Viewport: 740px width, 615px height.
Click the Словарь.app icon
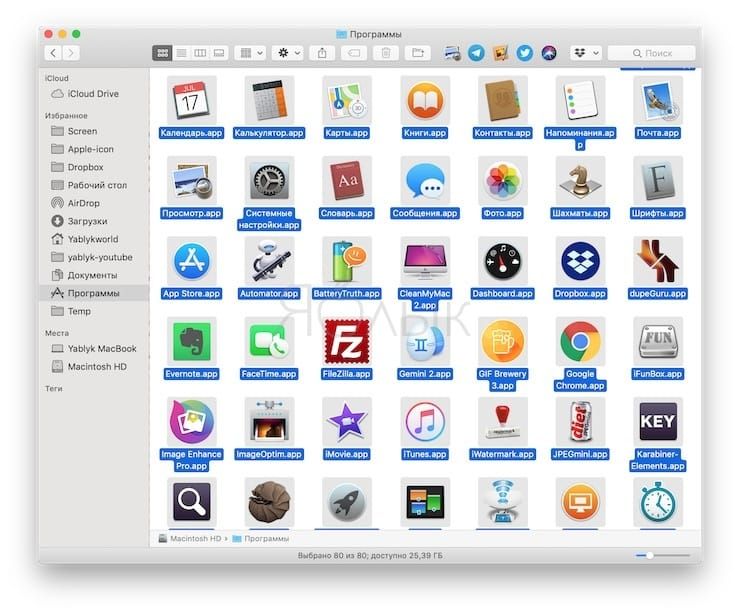347,180
